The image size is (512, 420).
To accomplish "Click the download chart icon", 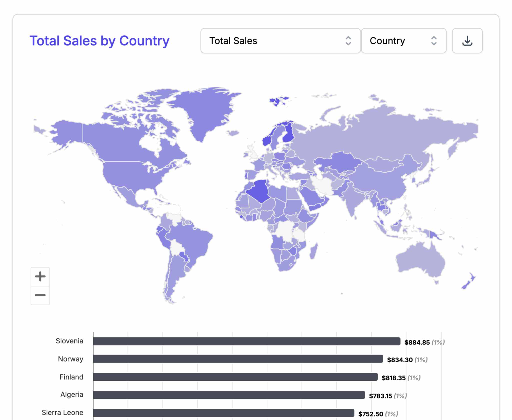I will coord(467,41).
